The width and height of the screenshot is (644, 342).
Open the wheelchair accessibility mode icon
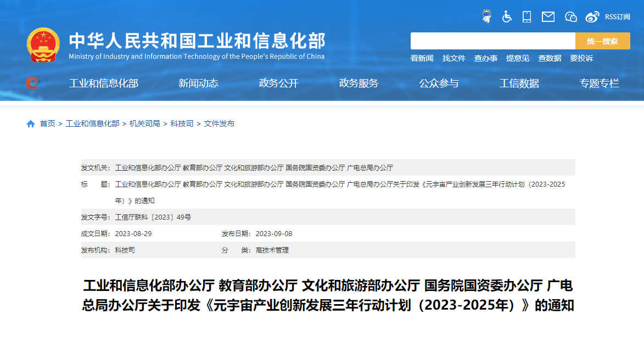click(x=507, y=16)
